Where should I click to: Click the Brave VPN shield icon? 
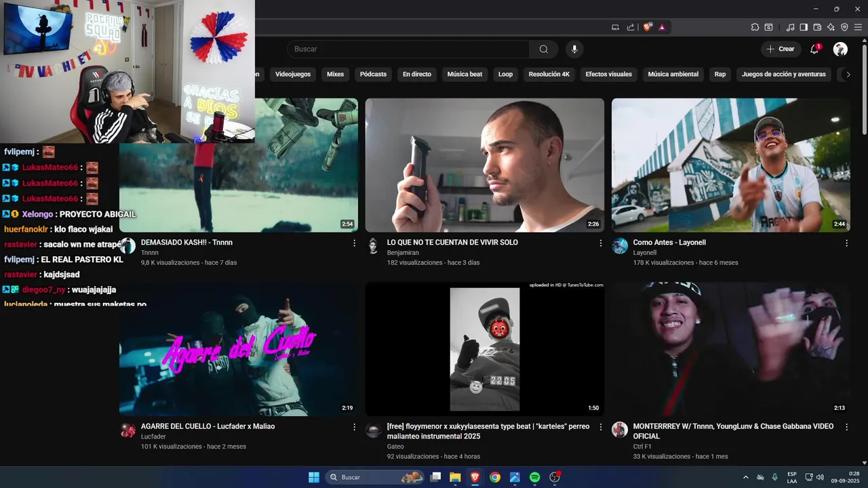click(844, 27)
